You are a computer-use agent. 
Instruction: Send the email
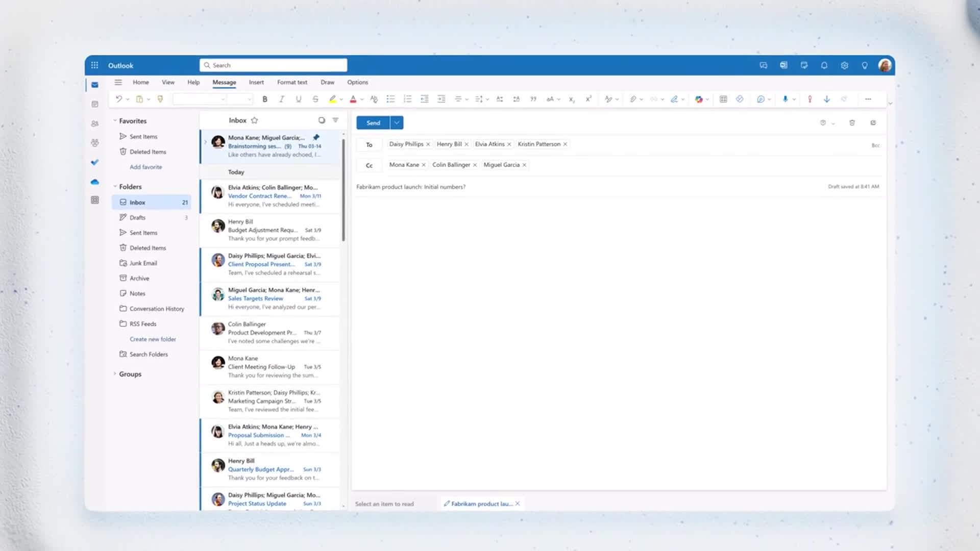(373, 123)
